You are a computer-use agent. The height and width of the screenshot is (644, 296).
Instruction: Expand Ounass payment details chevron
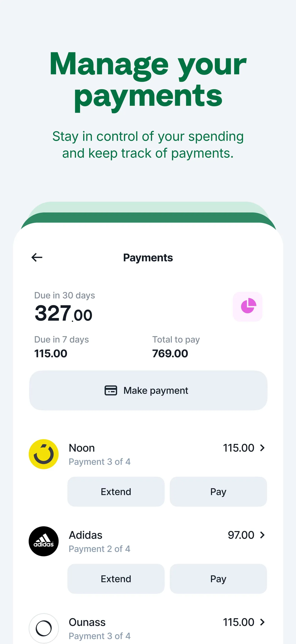(262, 622)
